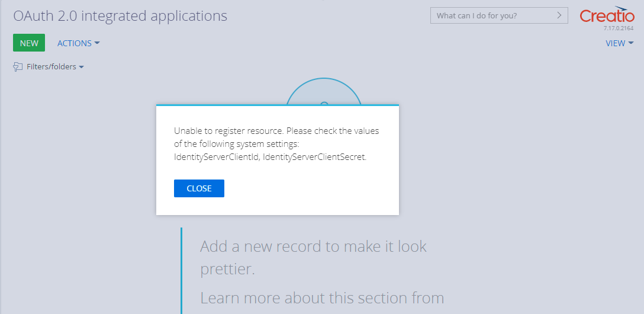
Task: Expand the VIEW dropdown arrow
Action: [x=631, y=43]
